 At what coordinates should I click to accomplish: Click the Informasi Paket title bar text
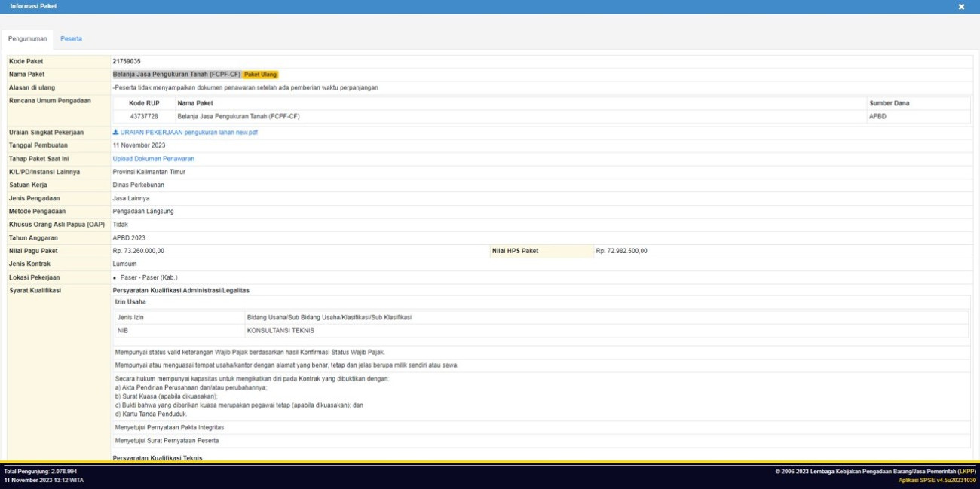point(33,6)
